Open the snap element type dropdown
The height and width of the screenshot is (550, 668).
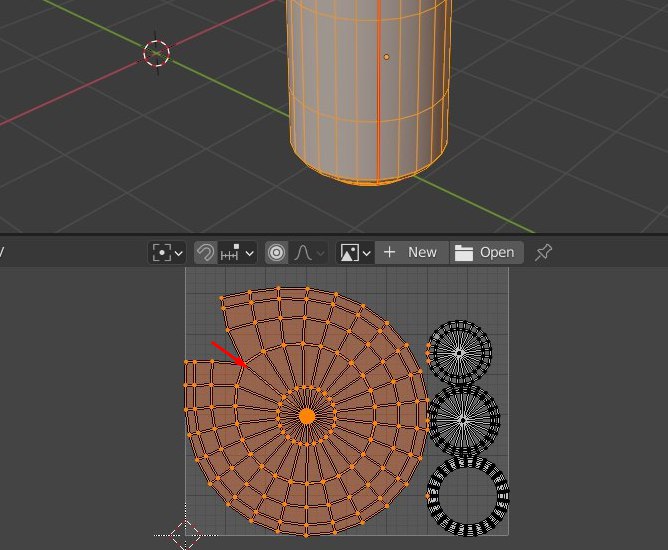tap(237, 253)
